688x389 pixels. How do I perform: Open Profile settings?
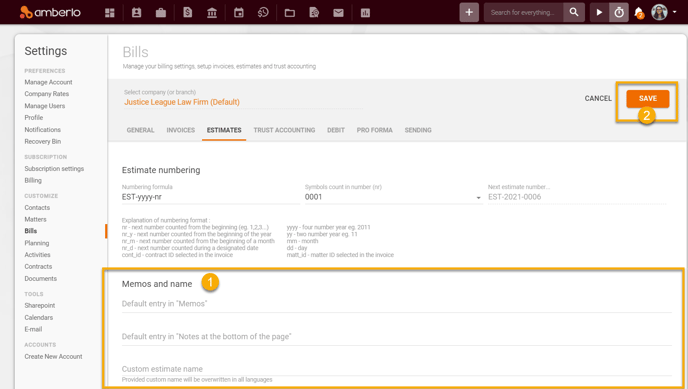pos(34,118)
